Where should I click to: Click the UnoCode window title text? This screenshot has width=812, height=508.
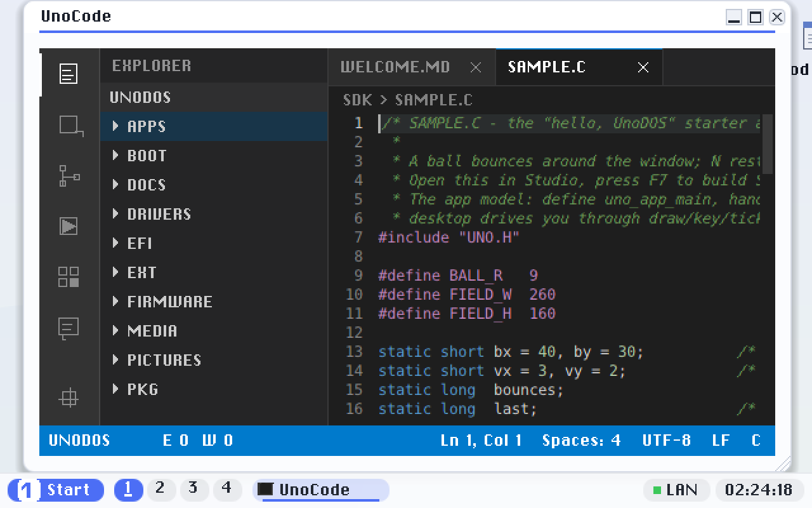point(76,17)
